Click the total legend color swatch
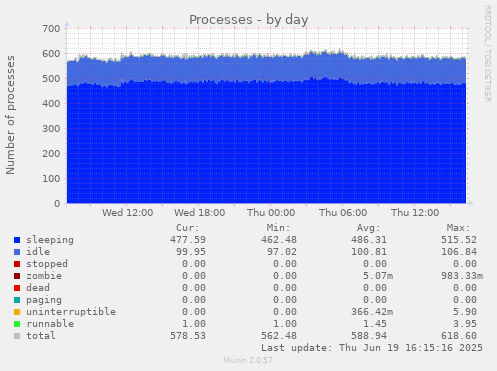The height and width of the screenshot is (371, 497). (17, 336)
